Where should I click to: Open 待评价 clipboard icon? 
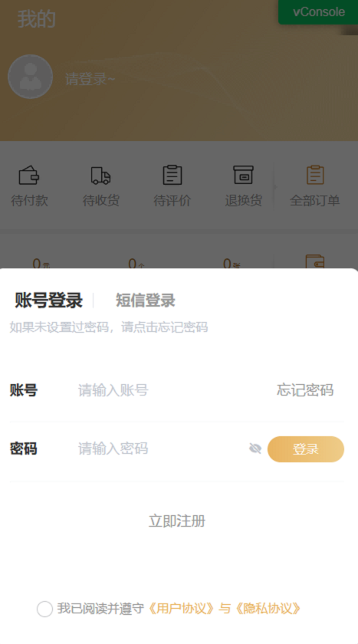[172, 175]
